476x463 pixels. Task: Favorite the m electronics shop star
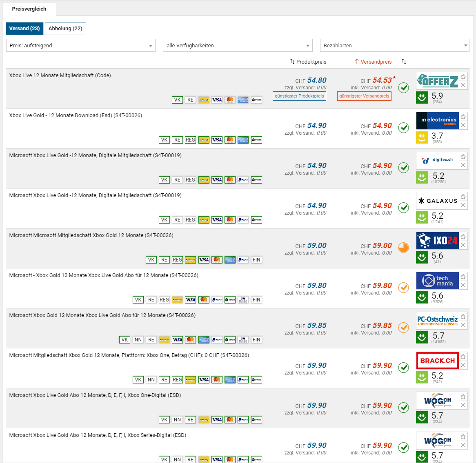[x=463, y=117]
